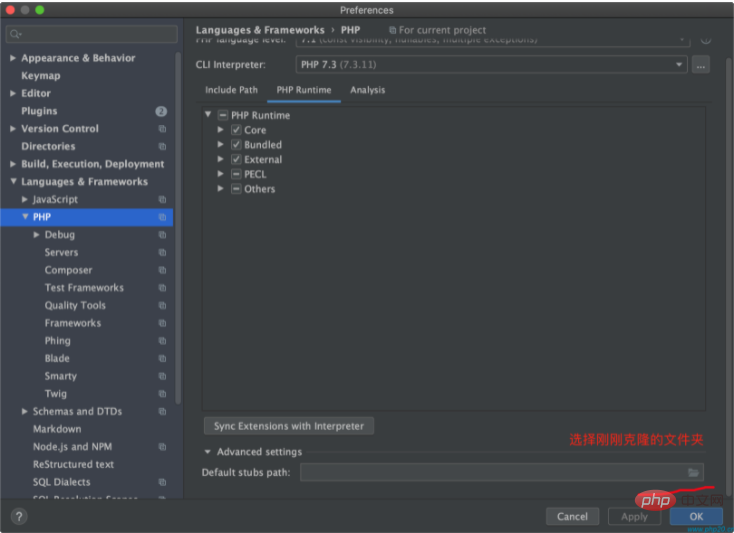Screen dimensions: 734x533
Task: Open Quality Tools settings page
Action: coord(75,306)
